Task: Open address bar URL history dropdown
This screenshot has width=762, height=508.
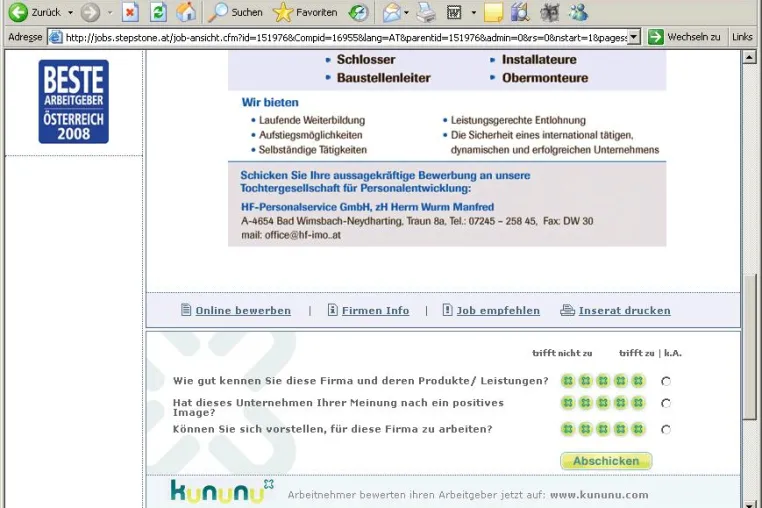Action: (x=633, y=37)
